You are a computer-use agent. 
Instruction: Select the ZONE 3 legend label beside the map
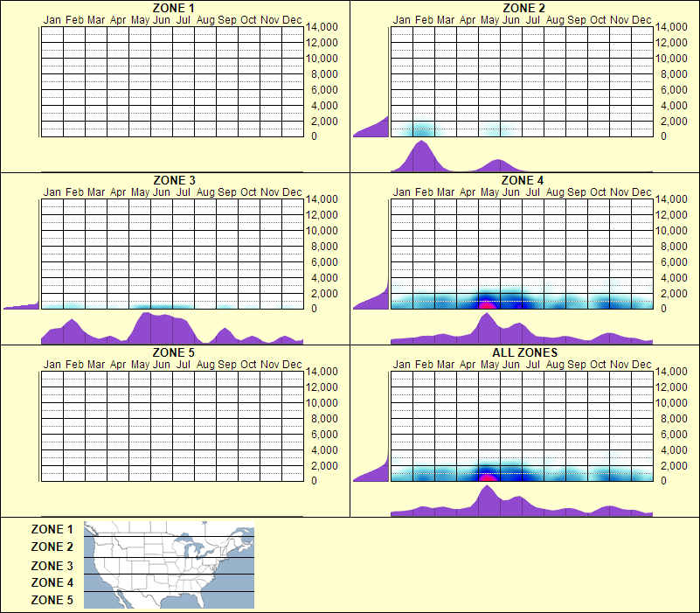pyautogui.click(x=52, y=566)
